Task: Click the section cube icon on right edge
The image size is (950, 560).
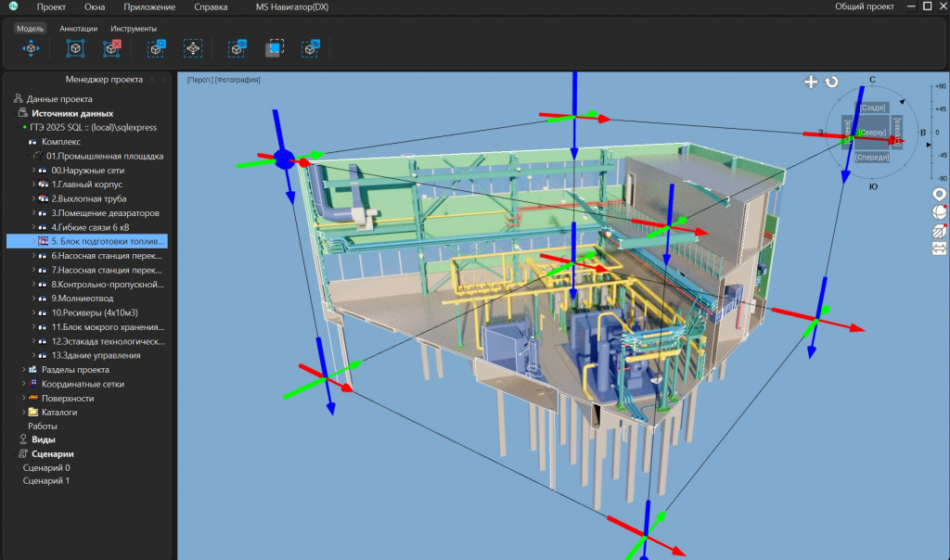Action: click(939, 231)
